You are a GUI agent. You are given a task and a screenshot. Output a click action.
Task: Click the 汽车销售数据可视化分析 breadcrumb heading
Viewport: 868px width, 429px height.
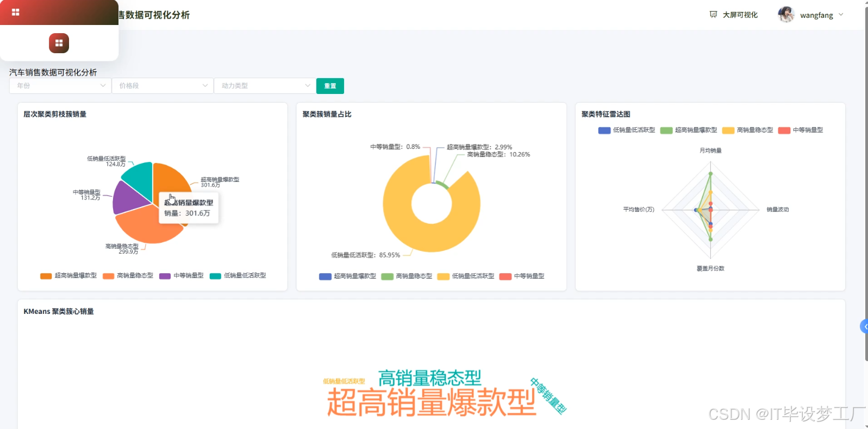(x=53, y=72)
